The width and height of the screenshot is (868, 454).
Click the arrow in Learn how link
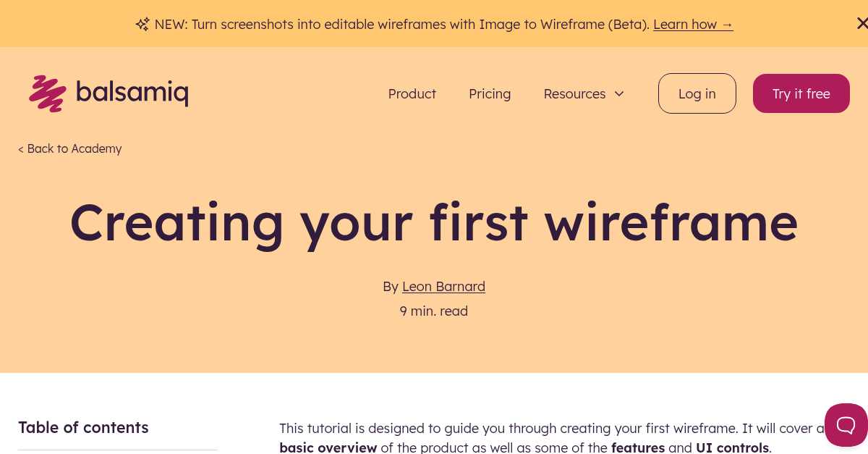tap(726, 24)
